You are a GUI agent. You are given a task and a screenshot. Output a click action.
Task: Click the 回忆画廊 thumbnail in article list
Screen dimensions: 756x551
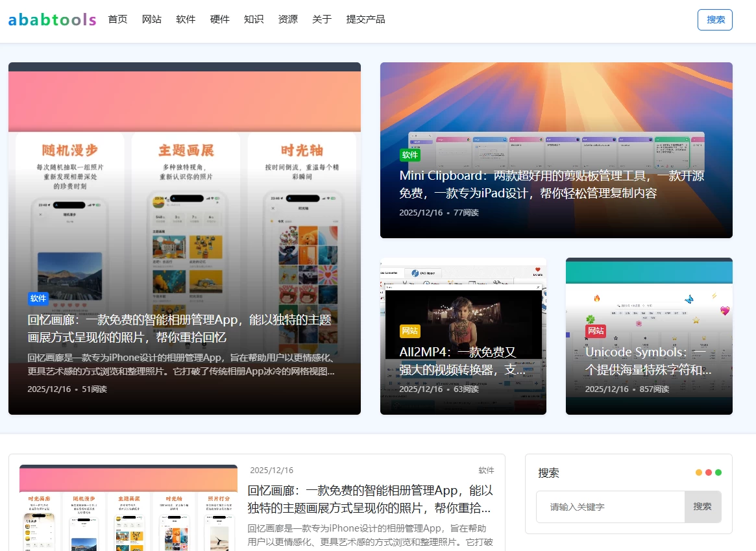[128, 508]
